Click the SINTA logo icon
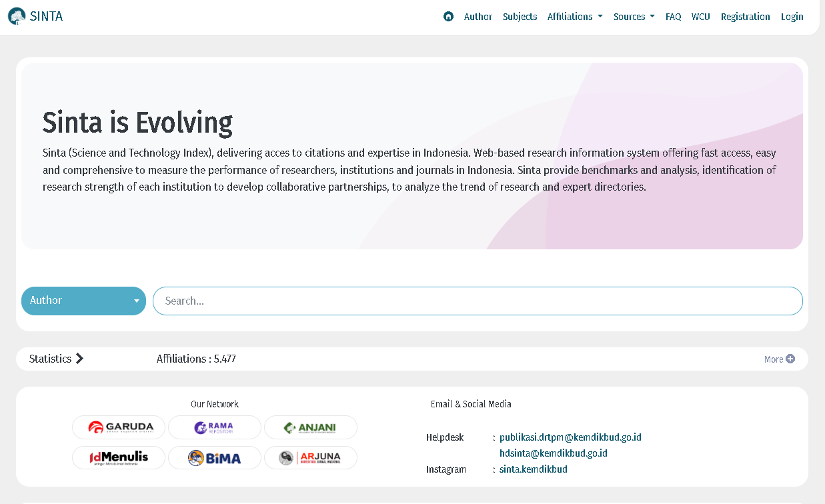 point(17,16)
